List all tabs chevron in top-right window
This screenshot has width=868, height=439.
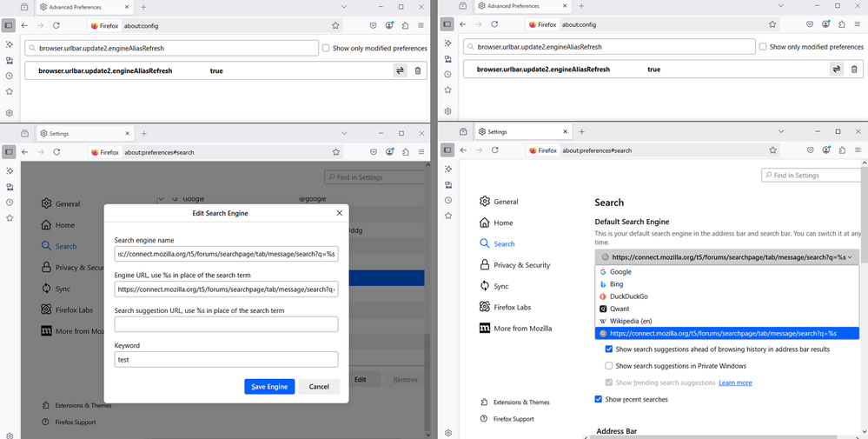[x=780, y=5]
